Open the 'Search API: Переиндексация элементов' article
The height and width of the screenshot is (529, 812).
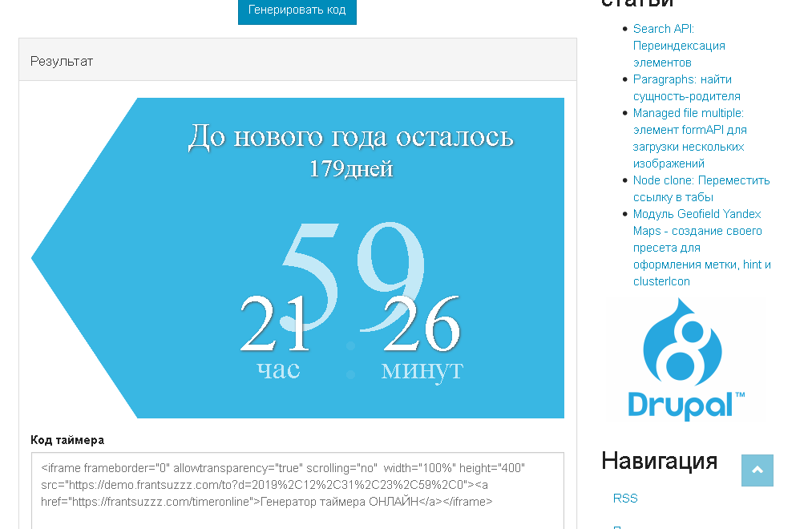click(678, 46)
